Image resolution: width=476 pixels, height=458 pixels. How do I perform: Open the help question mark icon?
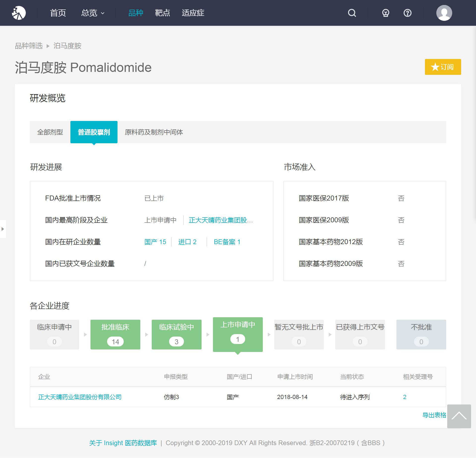(x=407, y=13)
